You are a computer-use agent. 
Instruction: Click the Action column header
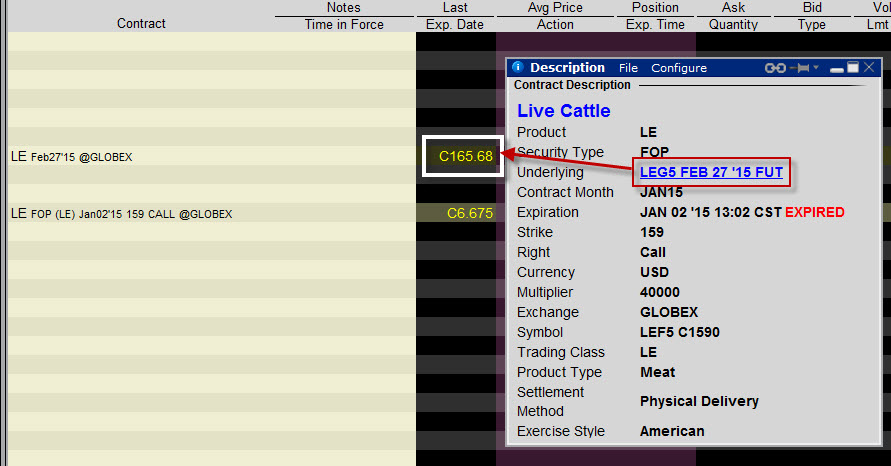[555, 24]
